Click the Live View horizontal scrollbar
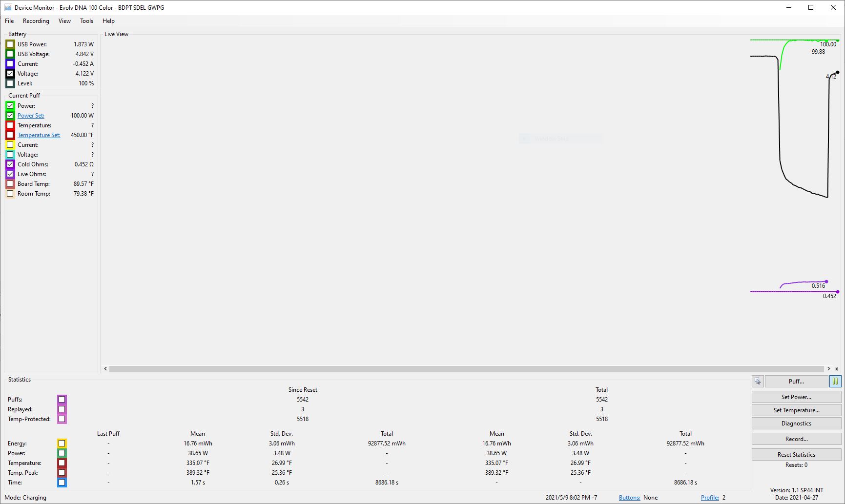Screen dimensions: 845x504 pyautogui.click(x=466, y=369)
